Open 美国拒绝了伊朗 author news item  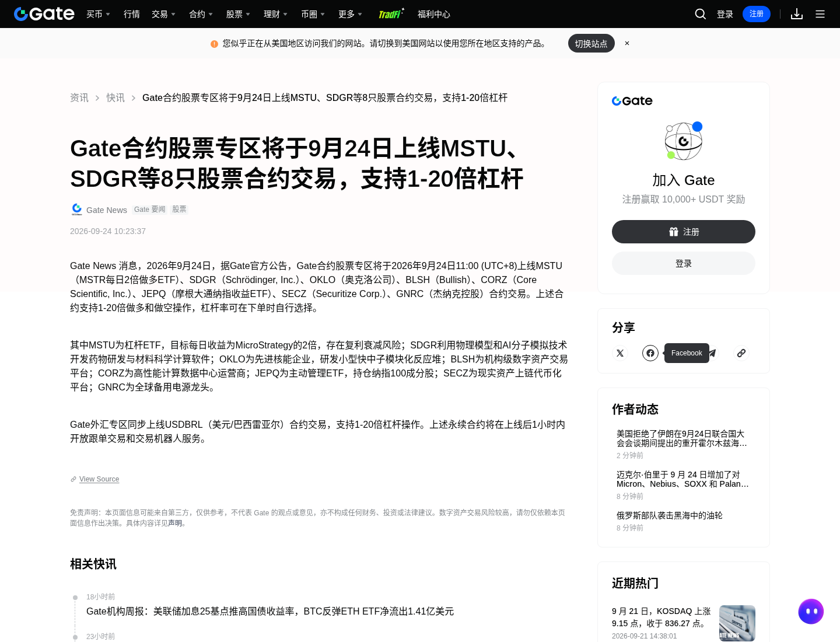point(682,438)
